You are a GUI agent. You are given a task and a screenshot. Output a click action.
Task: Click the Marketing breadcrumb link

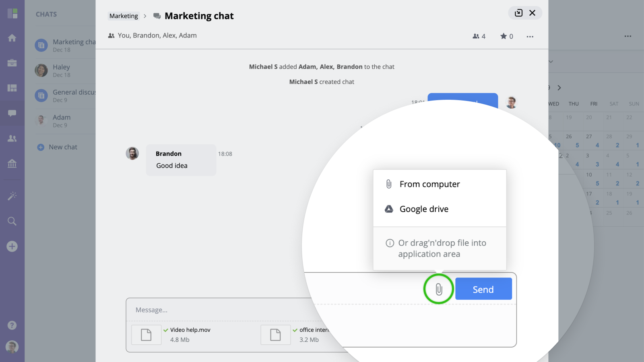(x=124, y=16)
